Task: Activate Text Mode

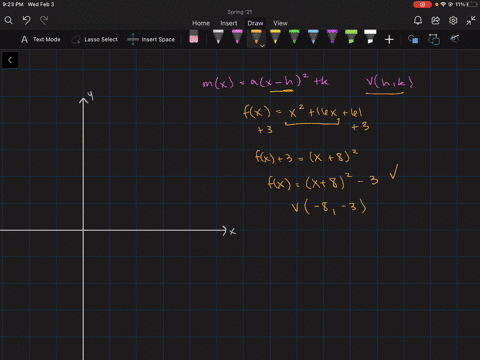Action: (x=41, y=39)
